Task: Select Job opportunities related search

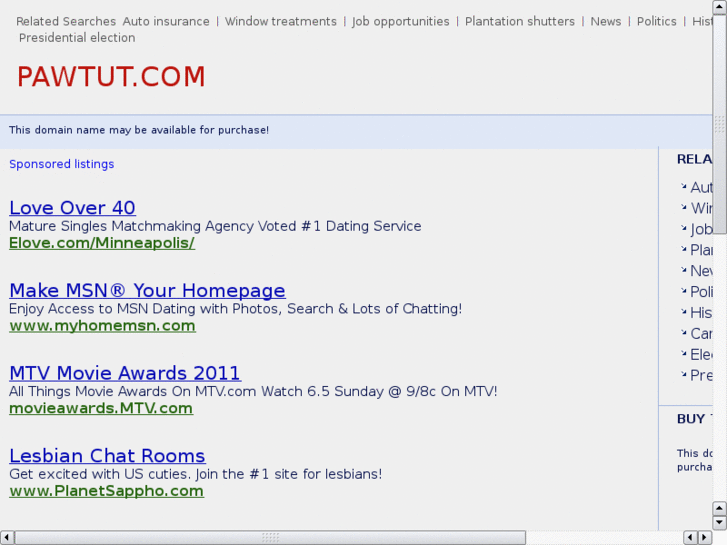Action: pos(401,21)
